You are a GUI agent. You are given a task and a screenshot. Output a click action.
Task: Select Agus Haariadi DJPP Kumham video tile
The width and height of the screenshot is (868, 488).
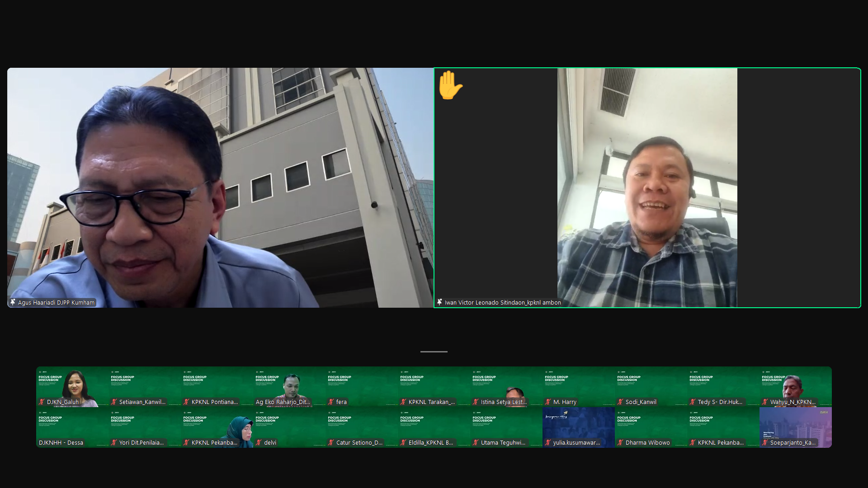click(x=220, y=188)
